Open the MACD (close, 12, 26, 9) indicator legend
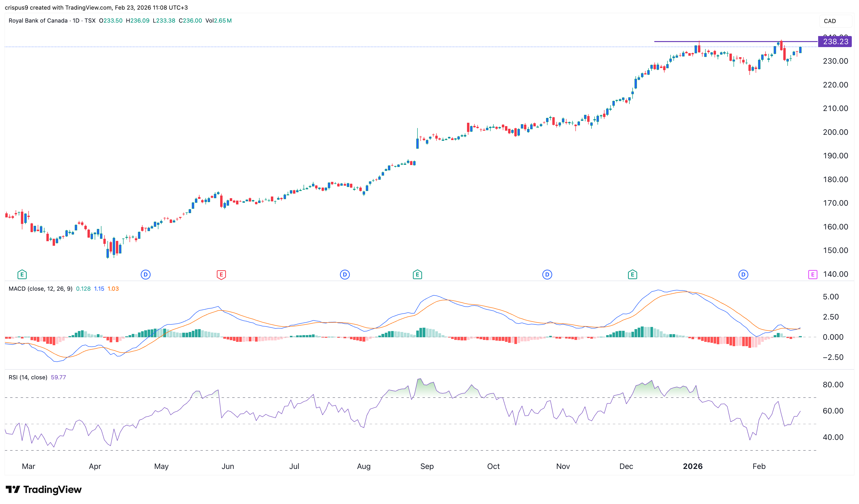The width and height of the screenshot is (859, 504). click(x=40, y=289)
